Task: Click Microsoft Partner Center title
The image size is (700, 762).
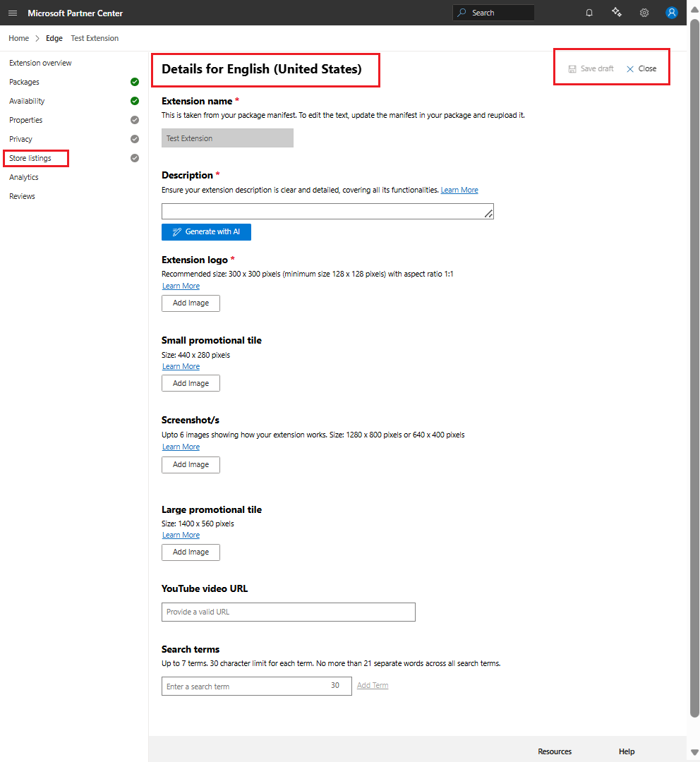Action: tap(76, 13)
